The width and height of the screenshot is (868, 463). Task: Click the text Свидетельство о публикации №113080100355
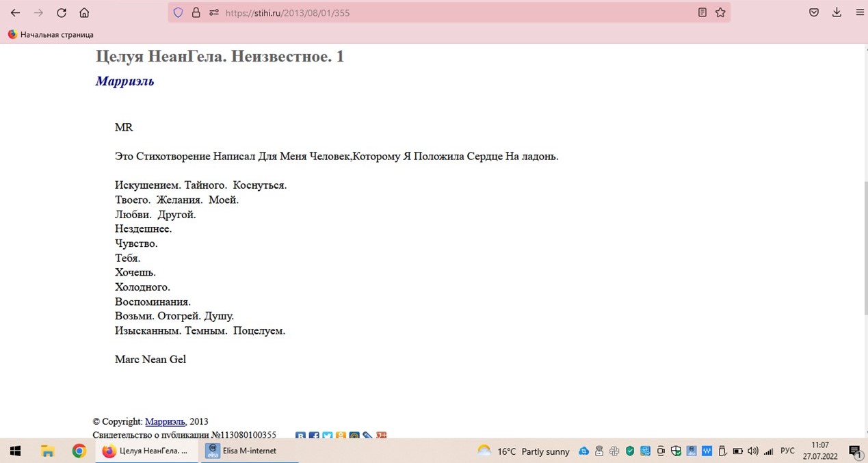pyautogui.click(x=185, y=434)
